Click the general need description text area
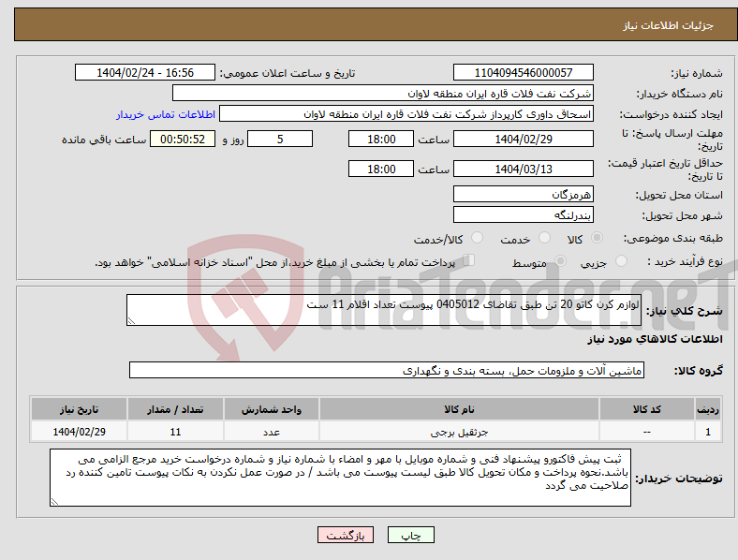738x560 pixels. pyautogui.click(x=384, y=310)
